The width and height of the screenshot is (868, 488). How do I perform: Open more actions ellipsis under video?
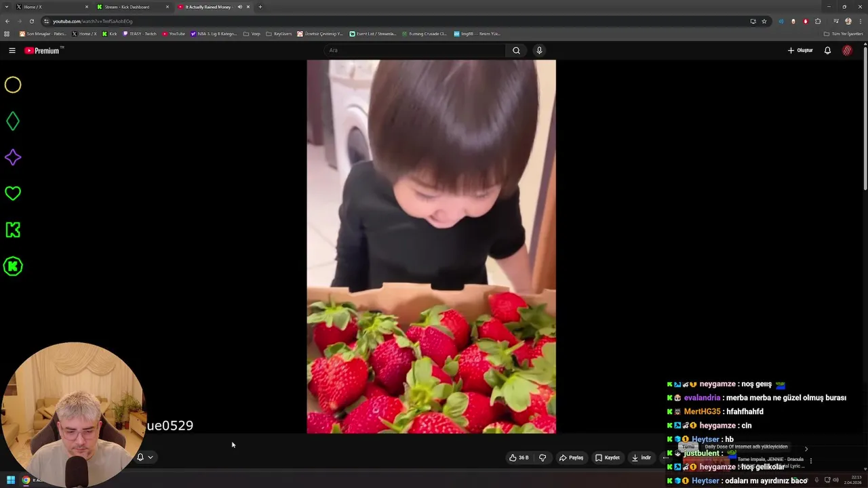665,457
